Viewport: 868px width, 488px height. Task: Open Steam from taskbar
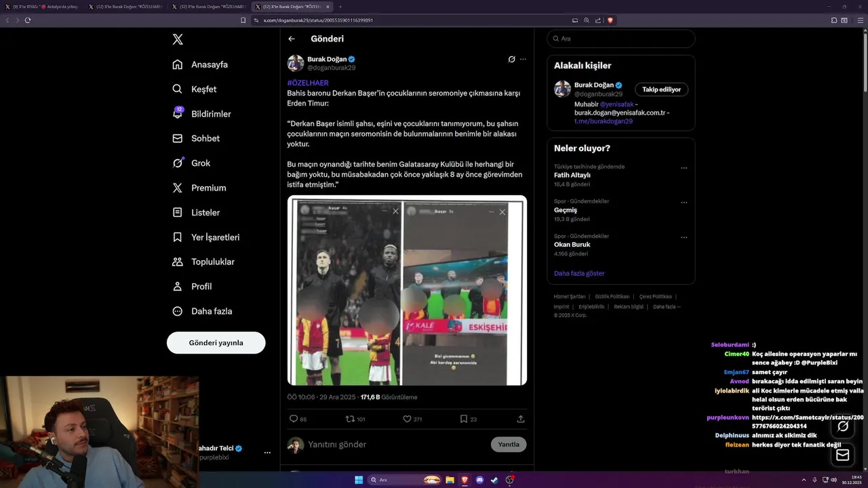tap(494, 480)
